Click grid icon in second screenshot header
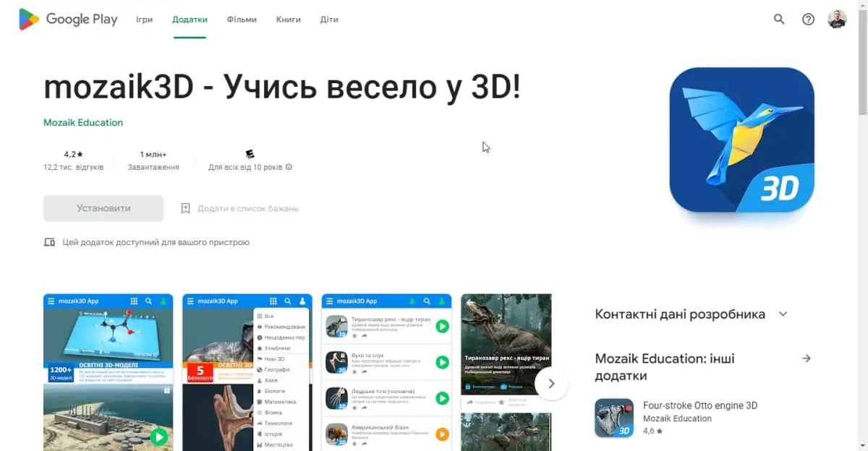Viewport: 868px width, 451px height. click(273, 301)
